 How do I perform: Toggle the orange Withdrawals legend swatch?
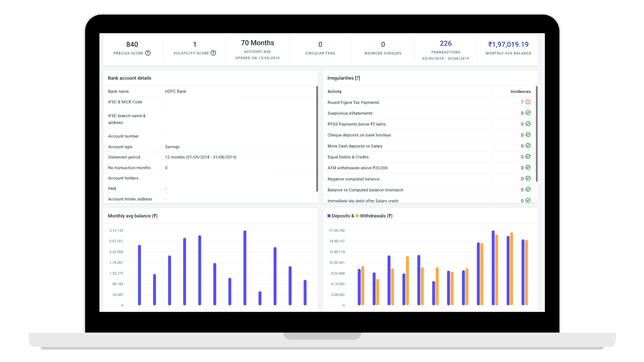[x=357, y=216]
